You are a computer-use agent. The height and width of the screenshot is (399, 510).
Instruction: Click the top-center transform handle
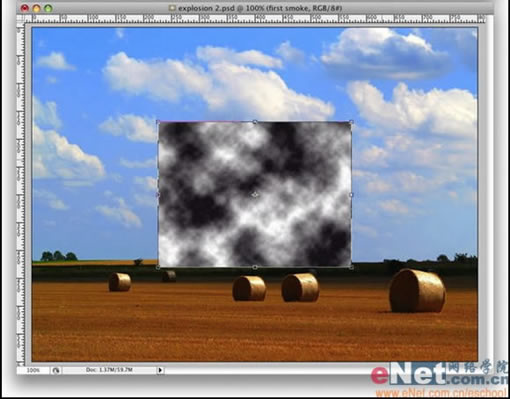click(255, 122)
